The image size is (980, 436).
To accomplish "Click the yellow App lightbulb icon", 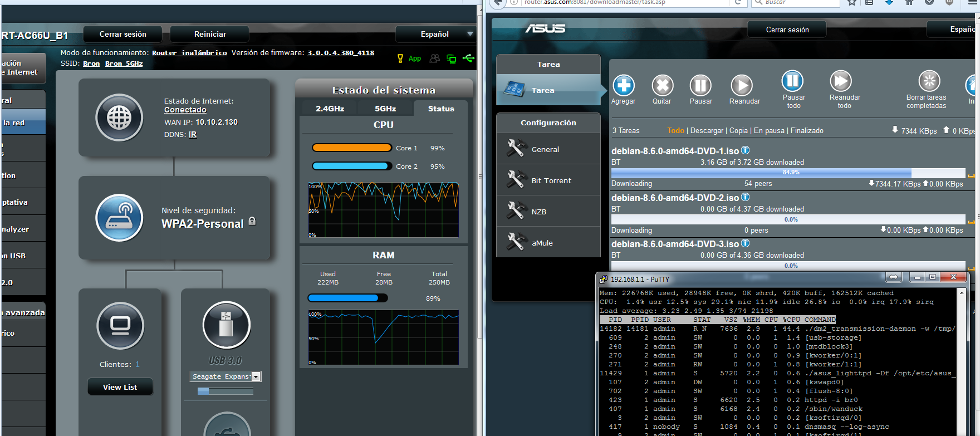I will (x=400, y=58).
